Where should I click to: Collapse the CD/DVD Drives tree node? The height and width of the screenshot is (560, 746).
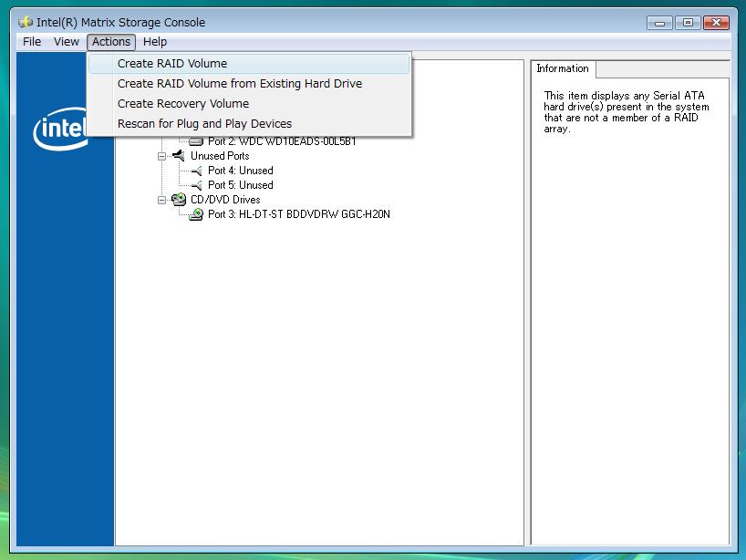pyautogui.click(x=161, y=200)
